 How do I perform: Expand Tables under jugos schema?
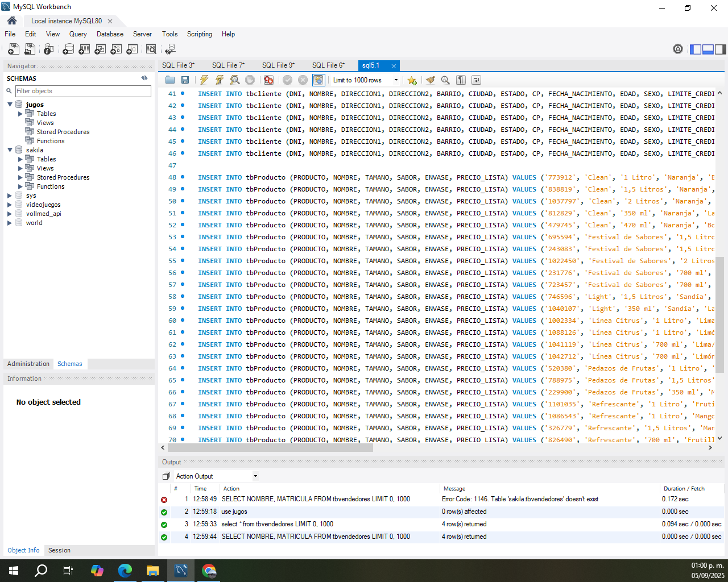tap(20, 114)
